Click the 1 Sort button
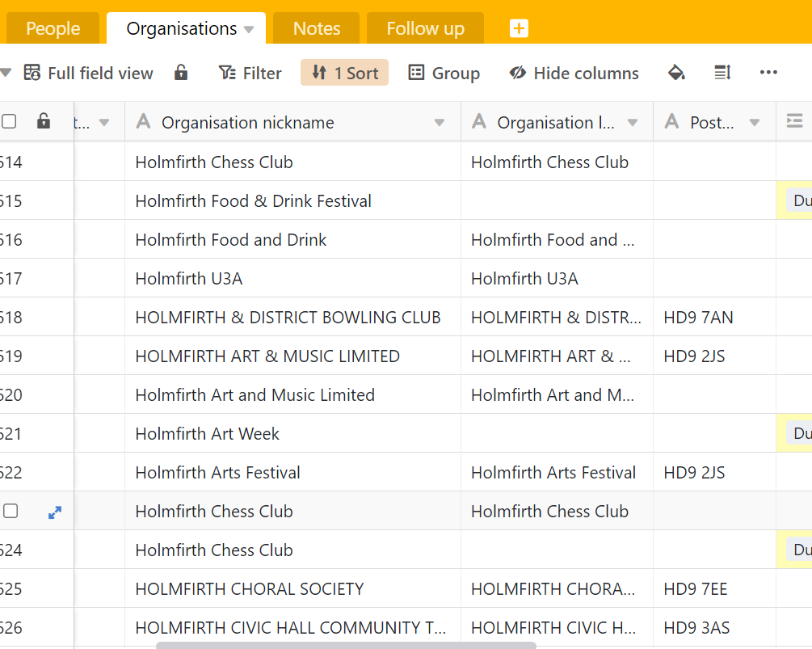This screenshot has width=812, height=649. pos(344,73)
